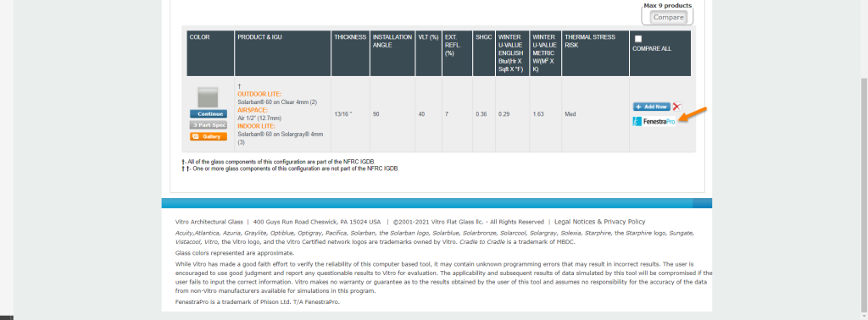
Task: Click the page vertical scrollbar
Action: 864,193
